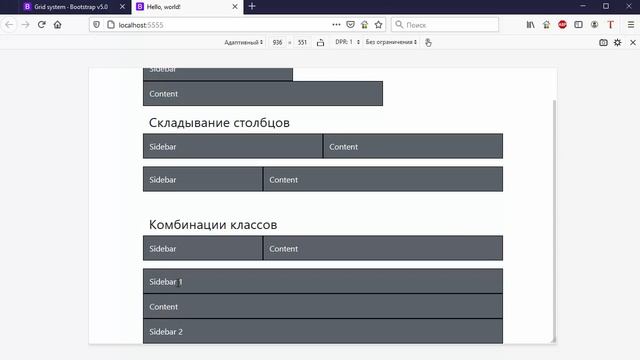Open a new browser tab
Viewport: 640px width, 360px height.
pyautogui.click(x=252, y=7)
